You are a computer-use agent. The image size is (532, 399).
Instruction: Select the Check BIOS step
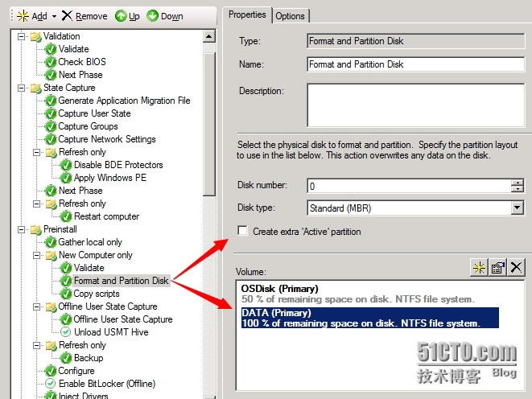tap(82, 62)
